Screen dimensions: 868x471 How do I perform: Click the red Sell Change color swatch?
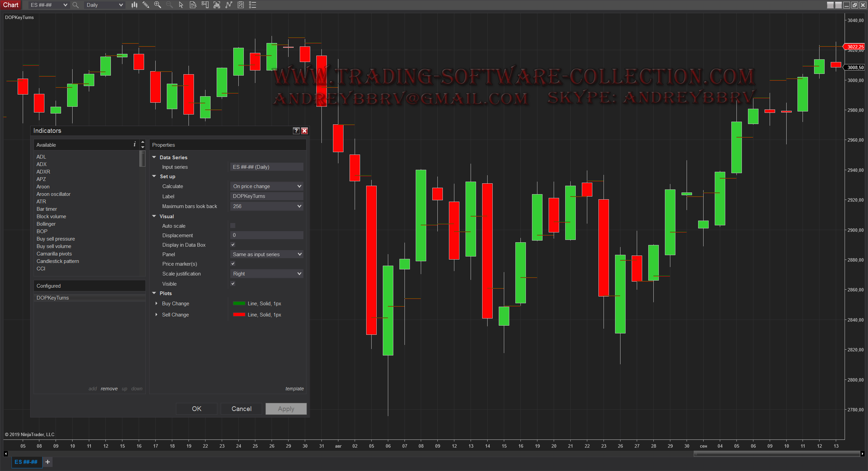[239, 315]
